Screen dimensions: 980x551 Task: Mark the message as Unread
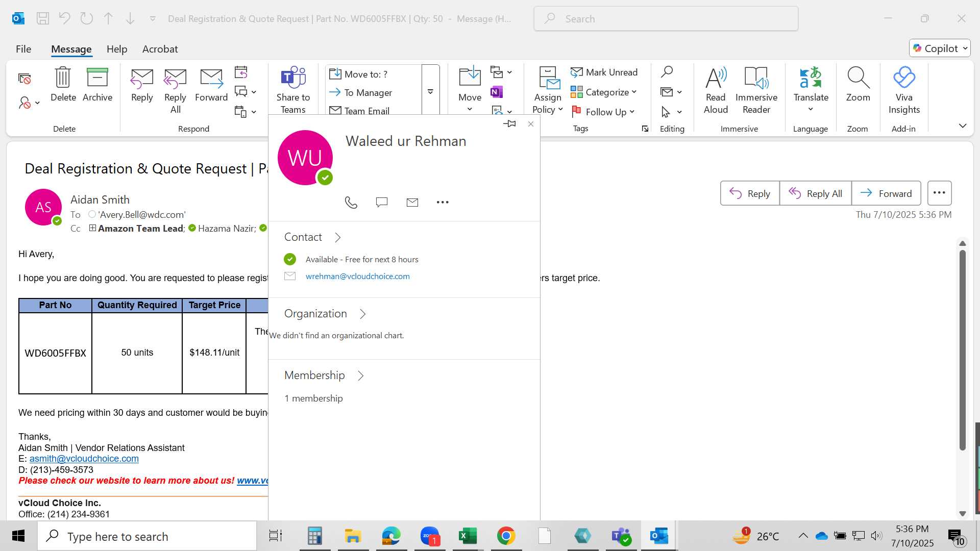point(604,72)
